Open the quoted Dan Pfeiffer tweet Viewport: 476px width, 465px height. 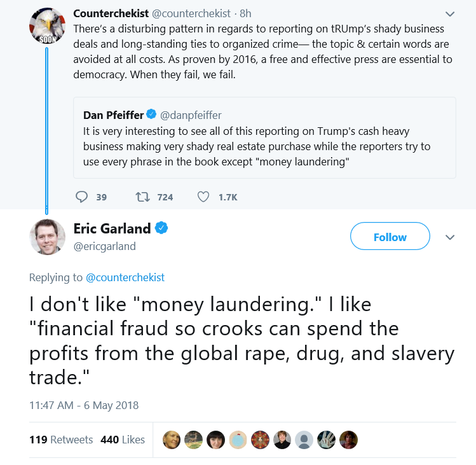[264, 137]
